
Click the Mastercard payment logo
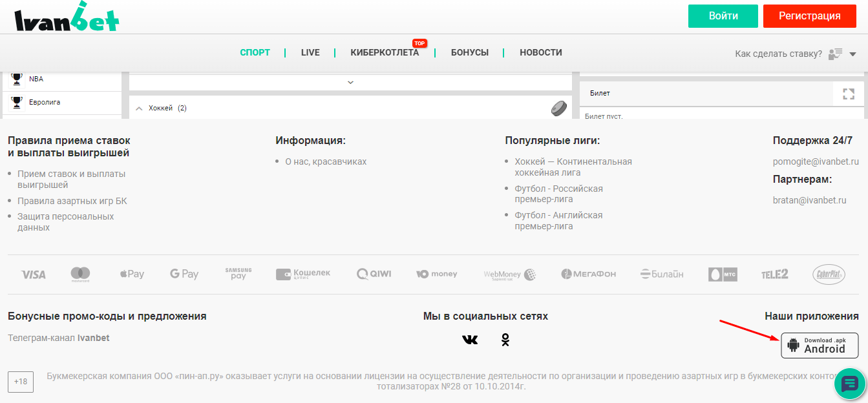click(x=80, y=274)
